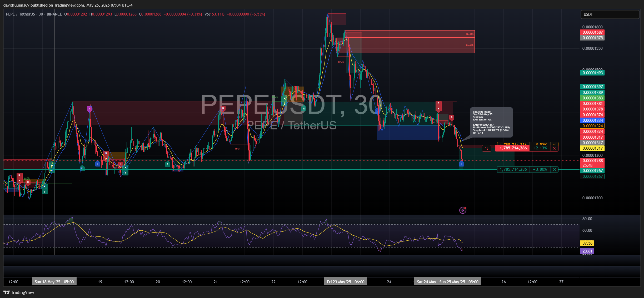The width and height of the screenshot is (644, 298).
Task: Click the green 1,785,714,286 take-profit quantity
Action: 513,170
